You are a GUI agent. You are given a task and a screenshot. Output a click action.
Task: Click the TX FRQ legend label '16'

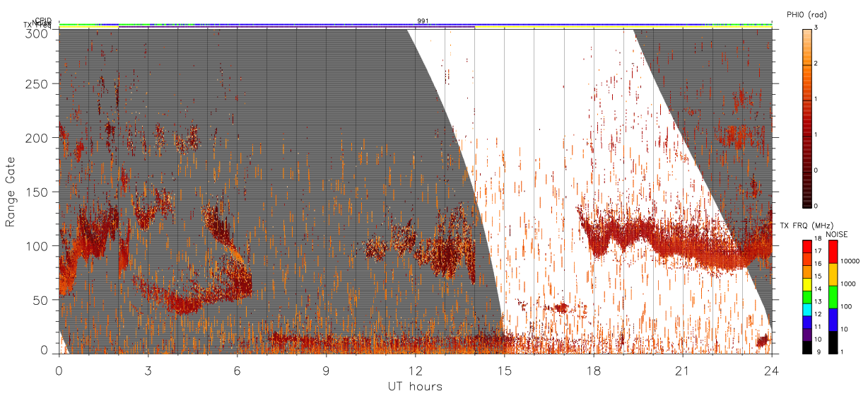(818, 264)
